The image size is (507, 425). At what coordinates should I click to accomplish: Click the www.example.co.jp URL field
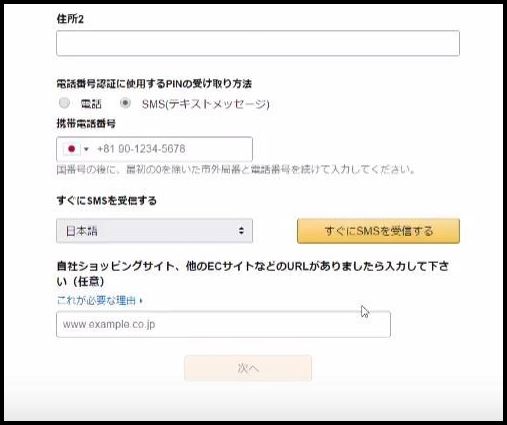coord(223,324)
